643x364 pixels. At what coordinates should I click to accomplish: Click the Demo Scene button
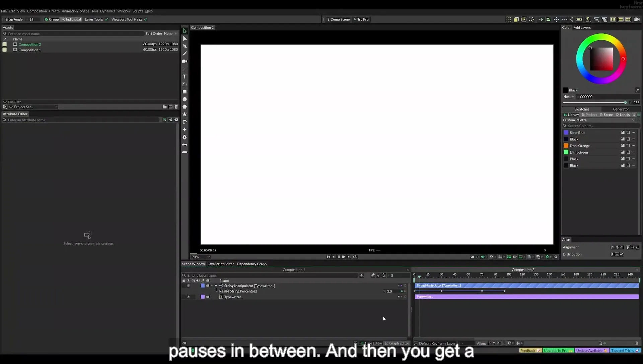point(338,19)
